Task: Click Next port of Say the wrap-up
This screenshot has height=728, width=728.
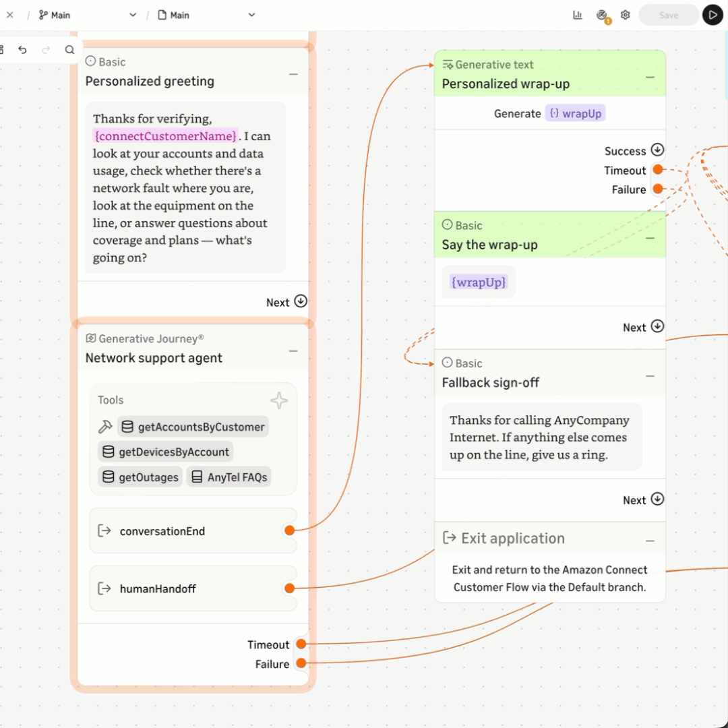Action: (657, 326)
